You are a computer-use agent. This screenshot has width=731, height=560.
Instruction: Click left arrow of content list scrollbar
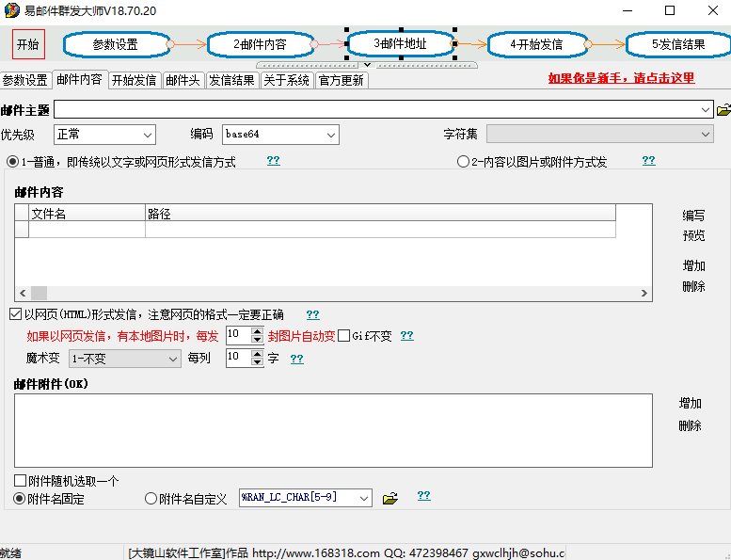coord(23,293)
